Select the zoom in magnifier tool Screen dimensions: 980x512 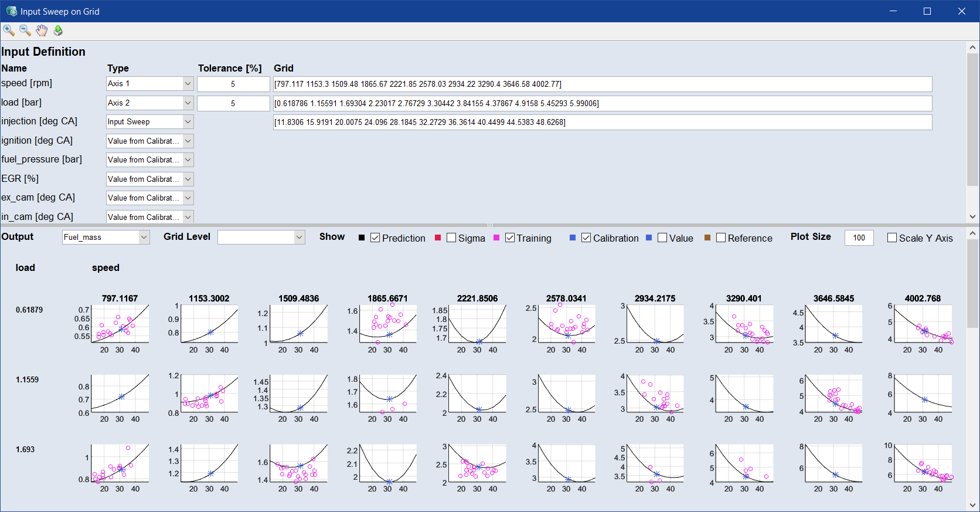9,30
